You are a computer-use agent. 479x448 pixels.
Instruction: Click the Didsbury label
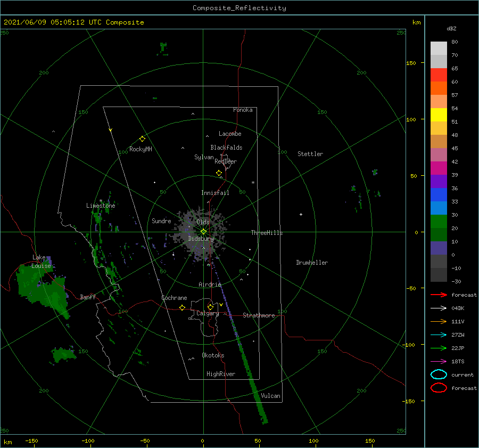(201, 239)
